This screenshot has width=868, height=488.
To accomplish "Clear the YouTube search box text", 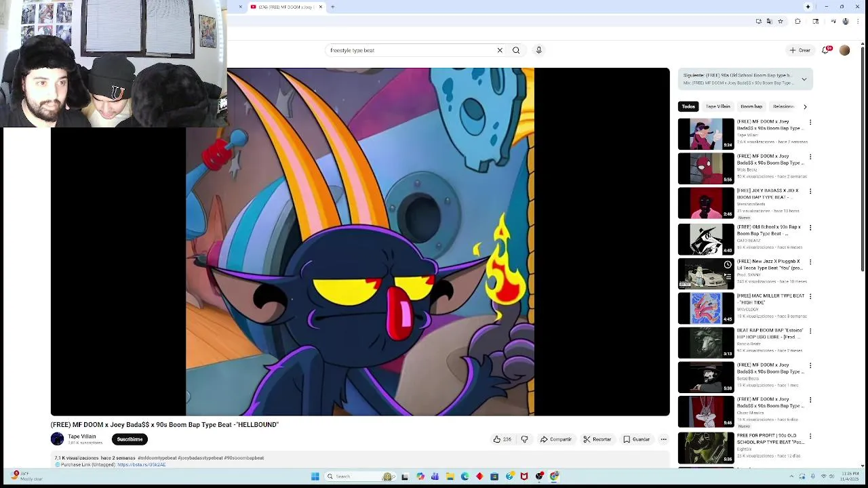I will click(500, 50).
